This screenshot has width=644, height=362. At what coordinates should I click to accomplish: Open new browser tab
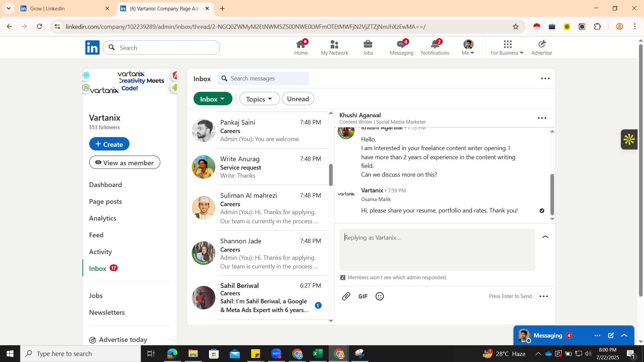[222, 9]
